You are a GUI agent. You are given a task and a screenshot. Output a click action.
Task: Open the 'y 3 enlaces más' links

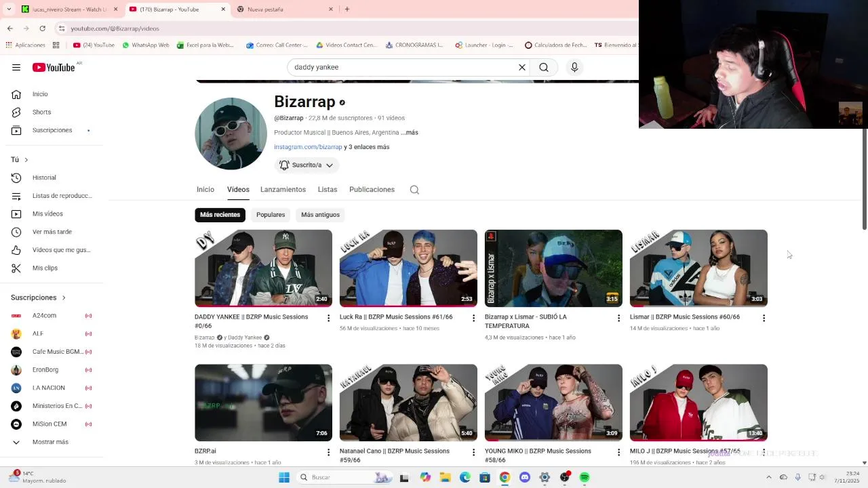point(367,147)
